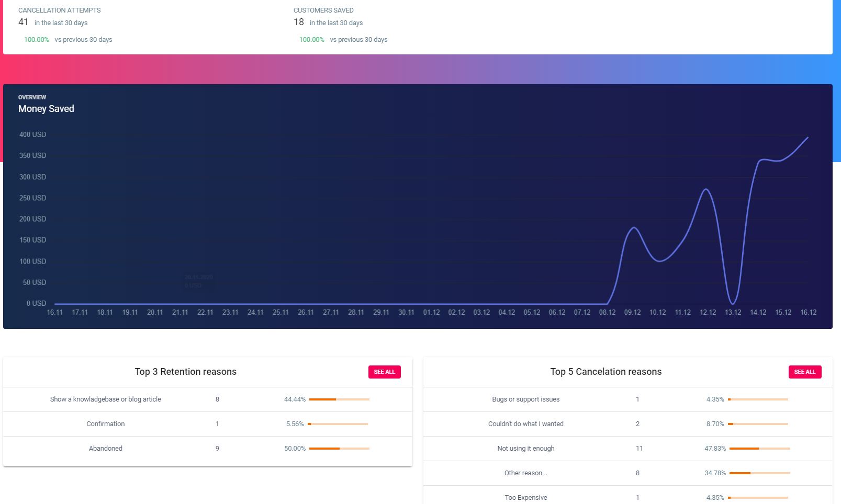The width and height of the screenshot is (841, 504).
Task: Select 'Bugs or support issues' cancelation reason
Action: click(526, 399)
